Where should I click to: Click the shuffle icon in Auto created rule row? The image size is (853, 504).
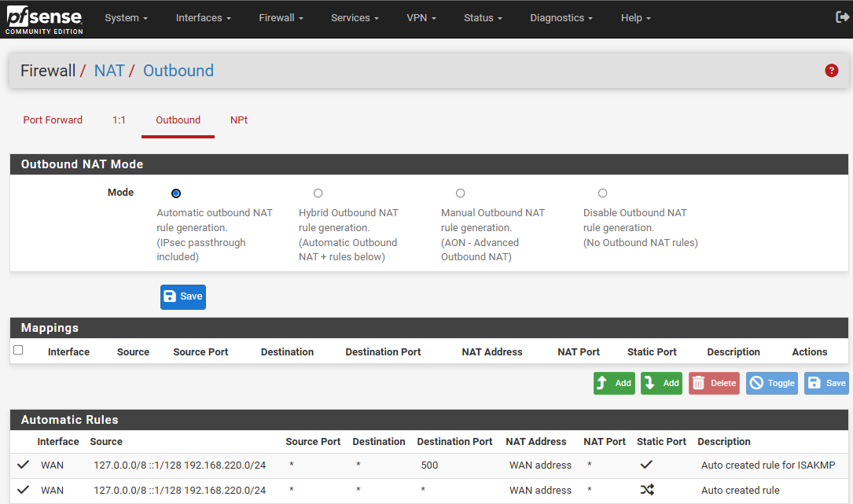(x=647, y=490)
